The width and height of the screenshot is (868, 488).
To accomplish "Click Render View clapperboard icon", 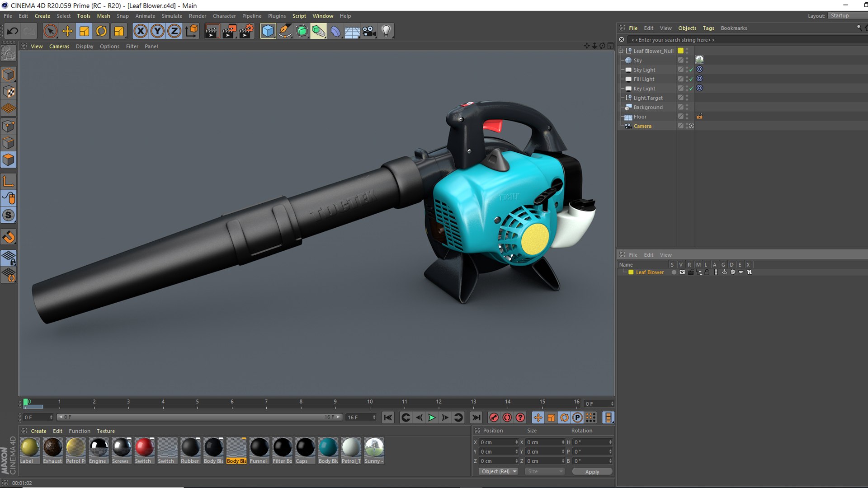I will pos(212,31).
